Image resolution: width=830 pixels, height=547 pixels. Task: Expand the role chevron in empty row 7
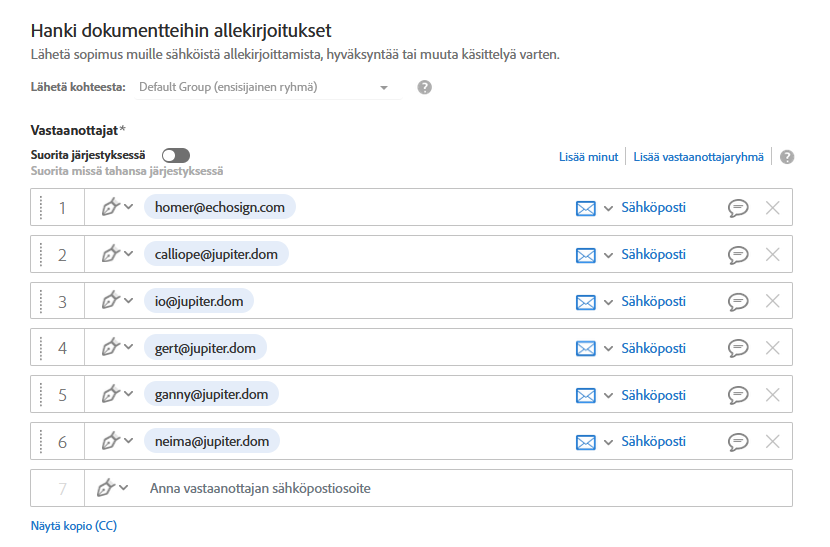click(x=124, y=488)
